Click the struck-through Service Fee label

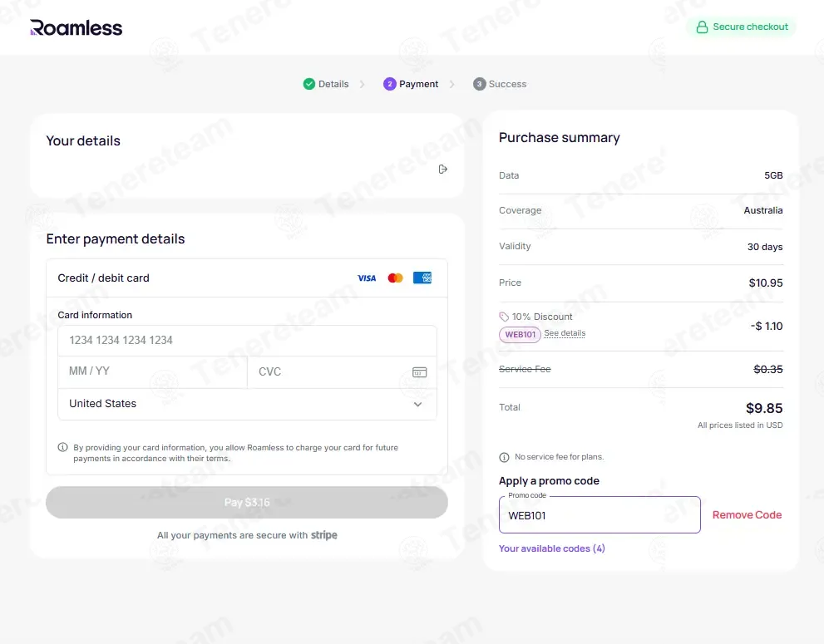click(x=525, y=369)
